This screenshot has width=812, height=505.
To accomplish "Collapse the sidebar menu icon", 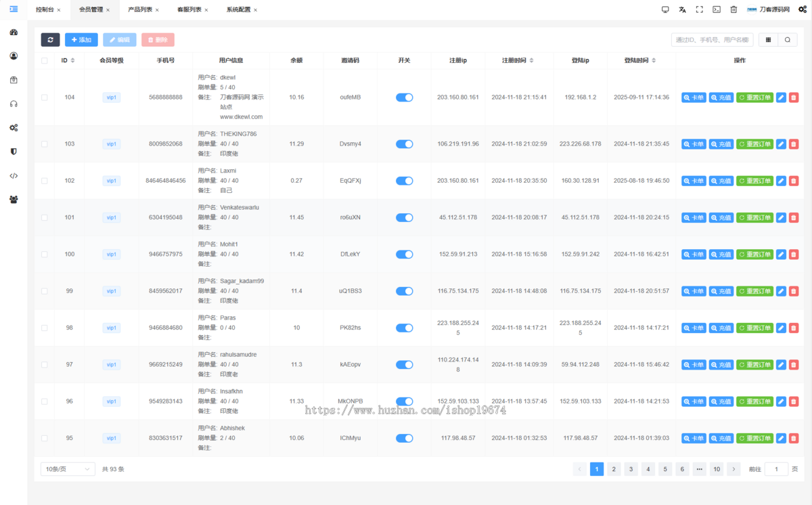I will pyautogui.click(x=14, y=9).
